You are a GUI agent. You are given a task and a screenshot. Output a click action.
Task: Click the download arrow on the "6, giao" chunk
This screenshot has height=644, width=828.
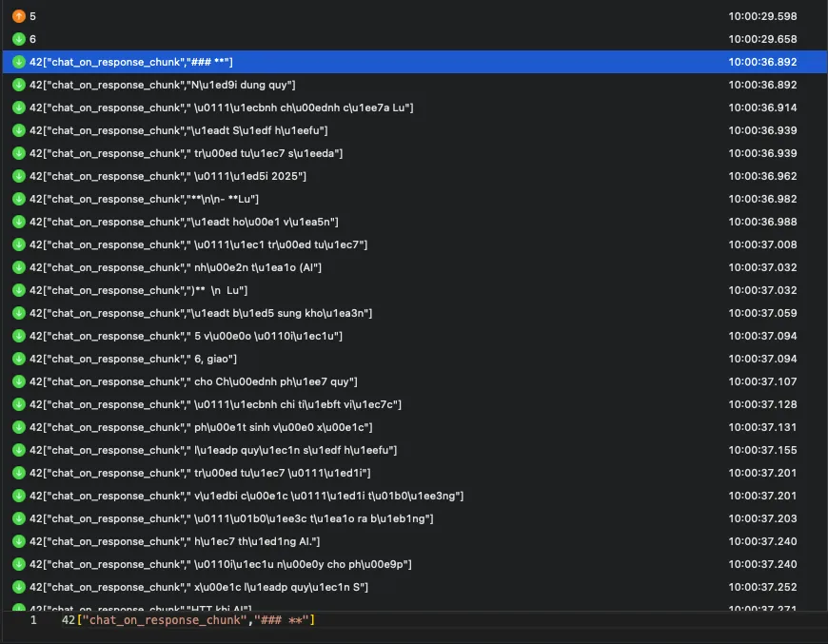coord(19,359)
